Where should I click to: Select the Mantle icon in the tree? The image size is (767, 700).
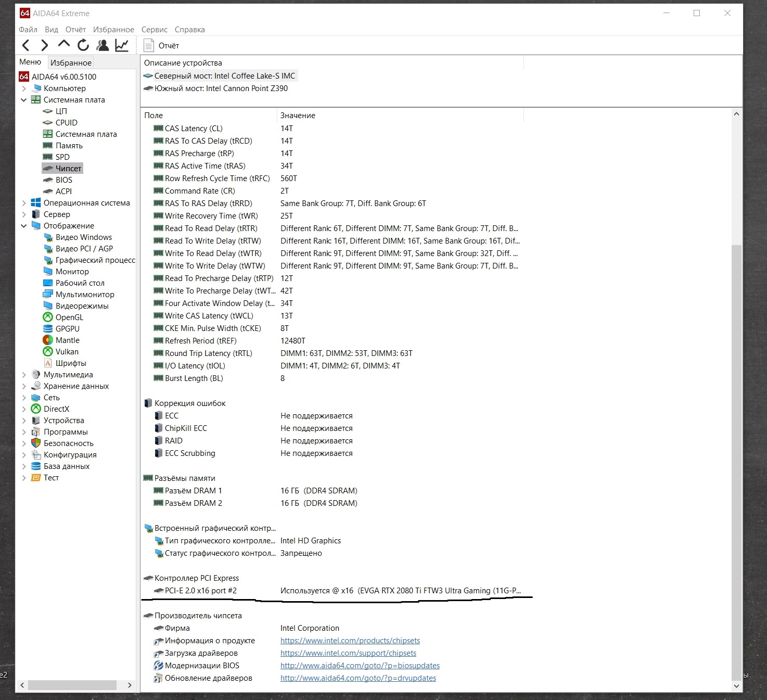coord(48,340)
